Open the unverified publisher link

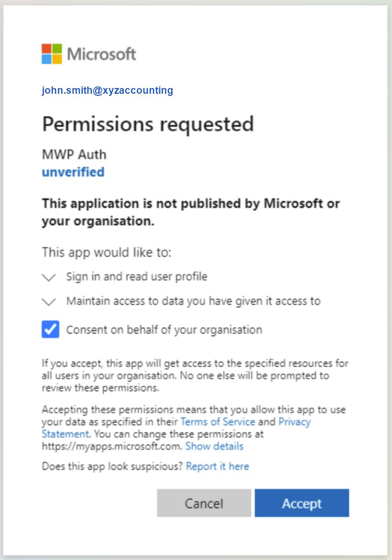point(73,172)
